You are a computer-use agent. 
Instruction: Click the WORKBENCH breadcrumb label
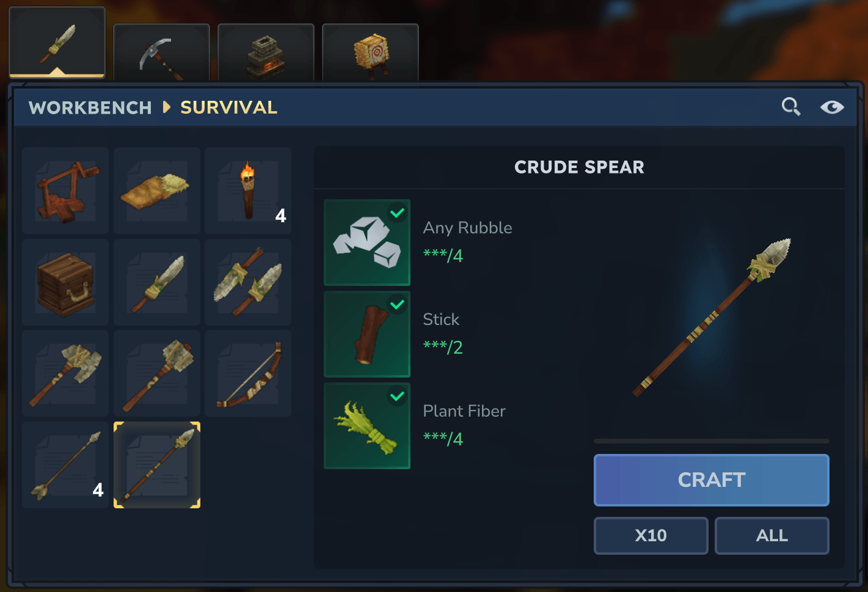coord(90,108)
